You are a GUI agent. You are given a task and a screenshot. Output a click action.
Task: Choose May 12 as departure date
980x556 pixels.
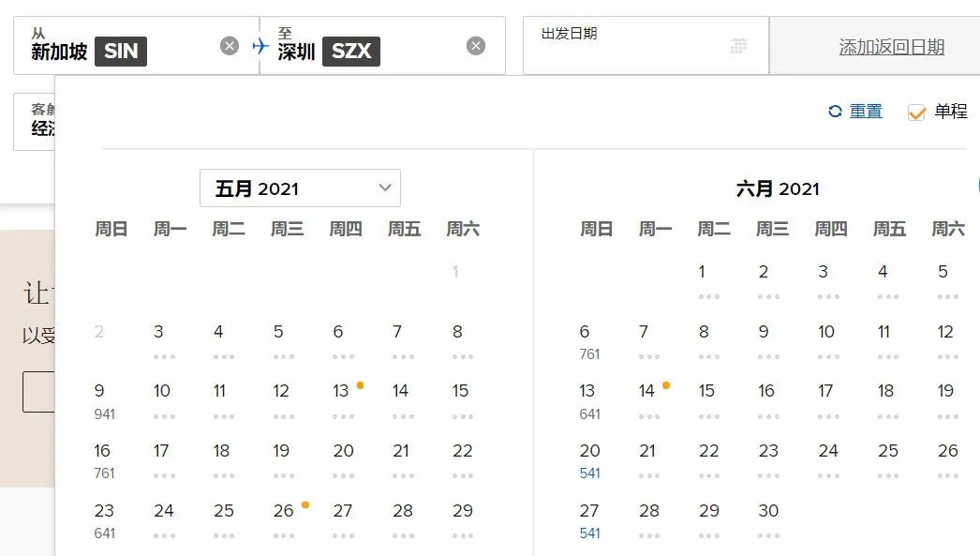click(283, 401)
